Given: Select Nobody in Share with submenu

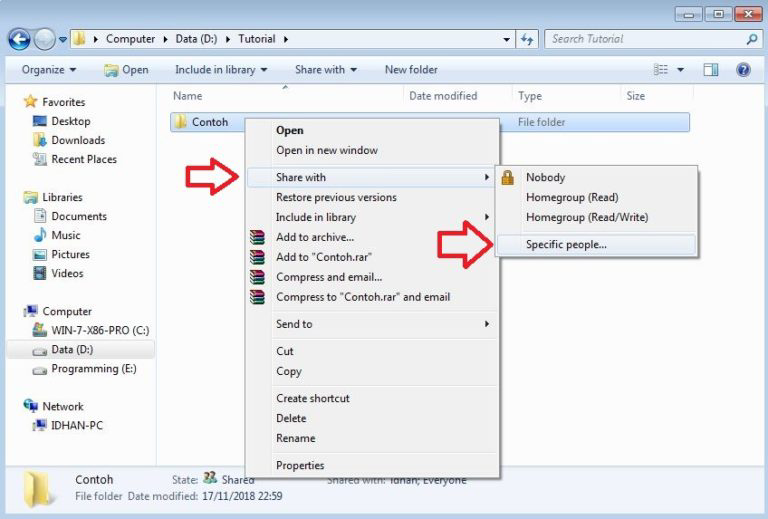Looking at the screenshot, I should [x=597, y=177].
